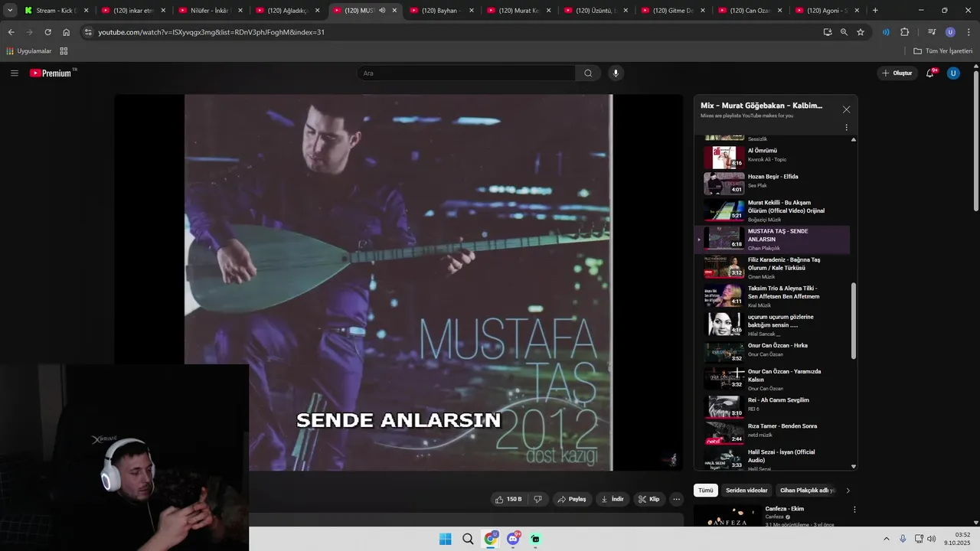Select the Tümü filter chip
Screen dimensions: 980x551
pyautogui.click(x=706, y=491)
